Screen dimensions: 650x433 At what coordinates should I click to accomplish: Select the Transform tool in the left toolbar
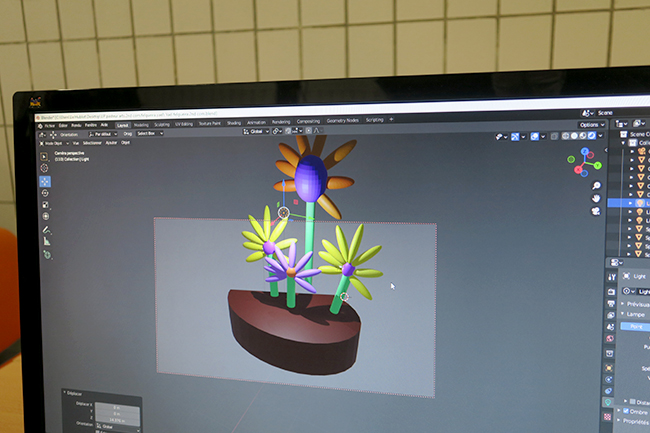pyautogui.click(x=46, y=216)
